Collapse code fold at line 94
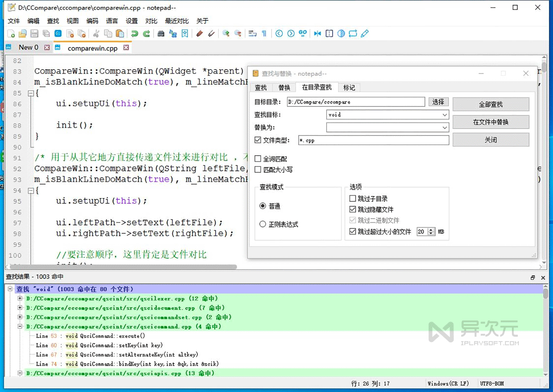The image size is (553, 392). (30, 190)
